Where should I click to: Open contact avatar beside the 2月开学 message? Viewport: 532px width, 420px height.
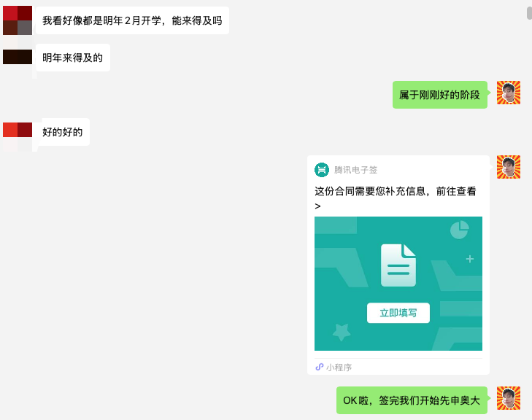coord(18,20)
